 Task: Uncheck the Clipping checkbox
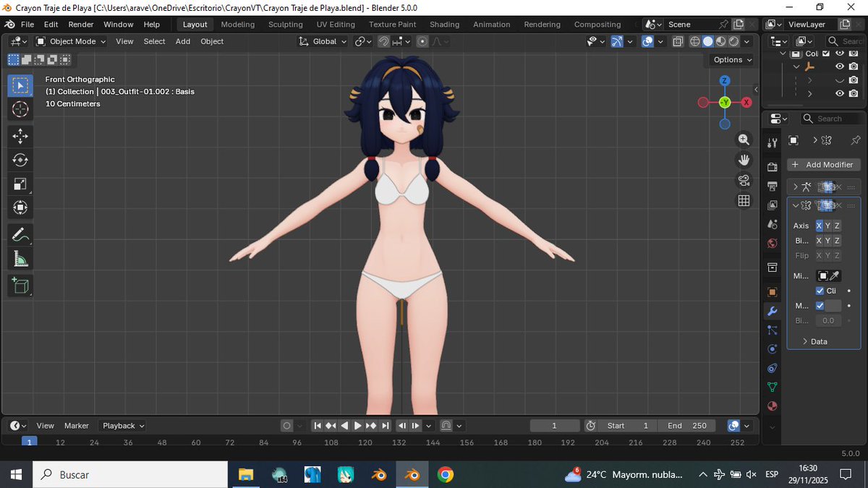click(820, 291)
